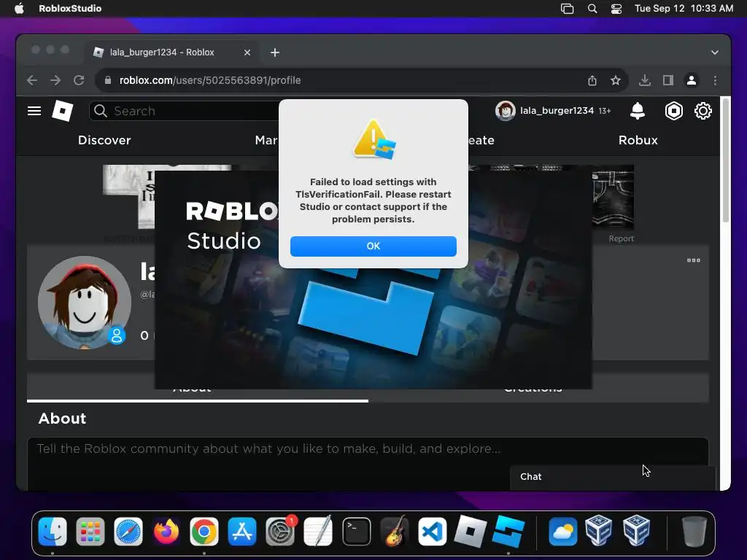This screenshot has height=560, width=747.
Task: Click the date and time in menu bar
Action: pos(684,9)
